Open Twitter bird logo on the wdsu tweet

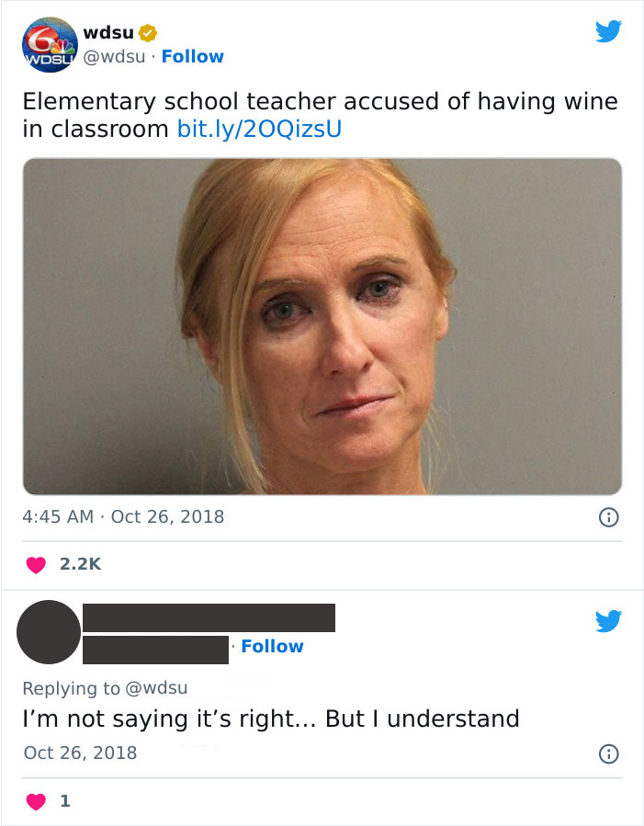[608, 32]
